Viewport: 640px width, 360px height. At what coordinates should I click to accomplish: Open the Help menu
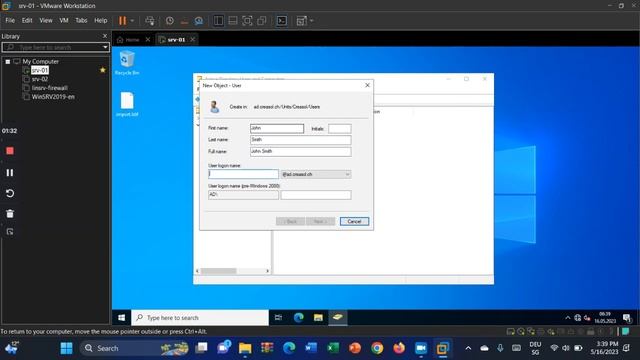100,20
